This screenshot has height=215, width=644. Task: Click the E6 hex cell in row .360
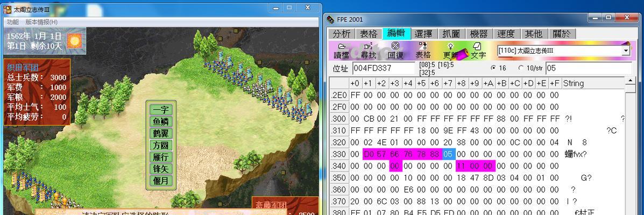[408, 190]
